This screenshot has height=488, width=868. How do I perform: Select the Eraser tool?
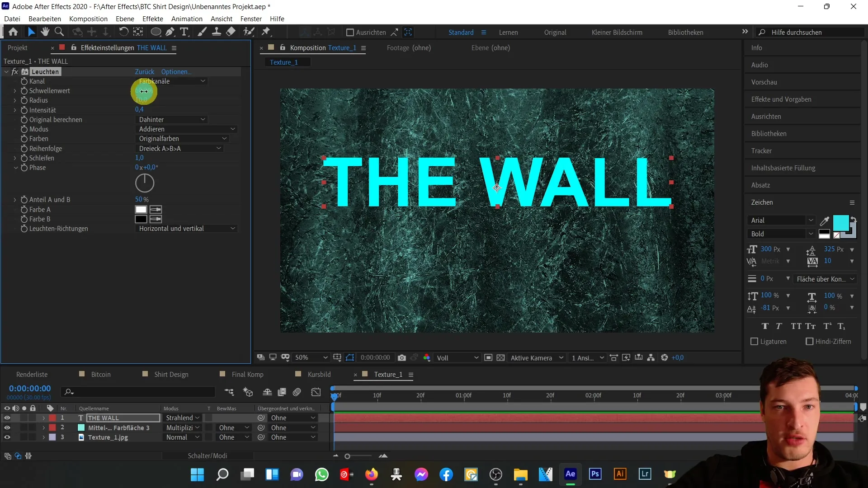[x=231, y=32]
